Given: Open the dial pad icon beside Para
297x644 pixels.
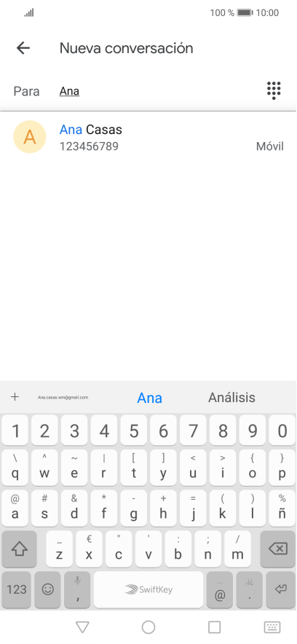Looking at the screenshot, I should (x=274, y=90).
